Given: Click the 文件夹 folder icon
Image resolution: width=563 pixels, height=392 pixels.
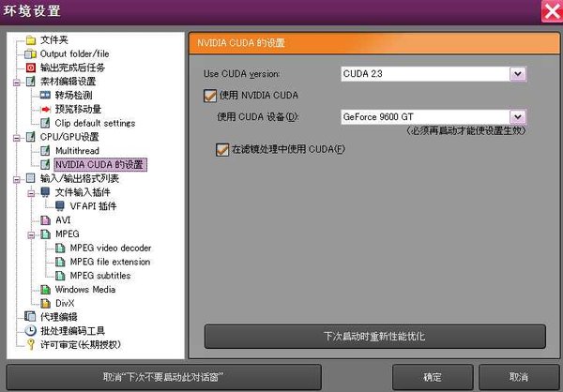Looking at the screenshot, I should click(31, 40).
